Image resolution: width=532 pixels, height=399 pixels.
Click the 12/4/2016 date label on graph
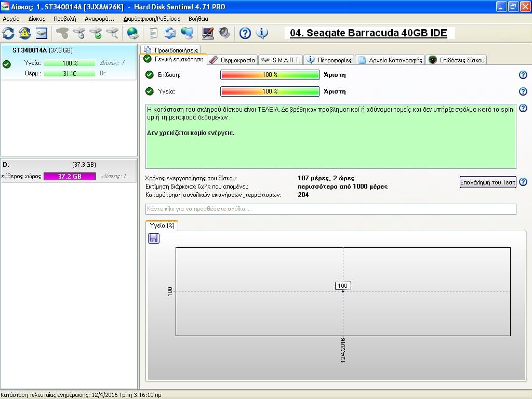[343, 350]
